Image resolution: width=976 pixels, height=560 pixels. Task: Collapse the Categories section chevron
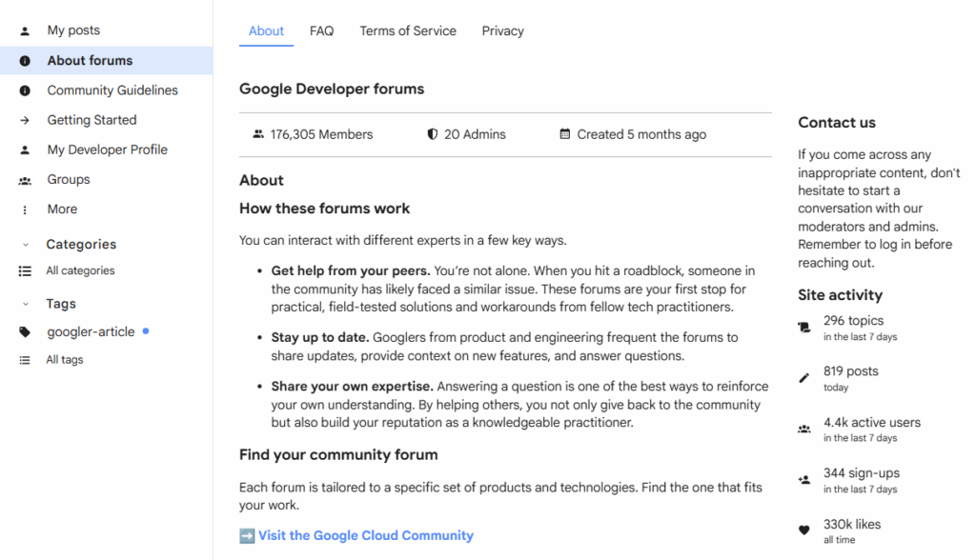(x=26, y=245)
